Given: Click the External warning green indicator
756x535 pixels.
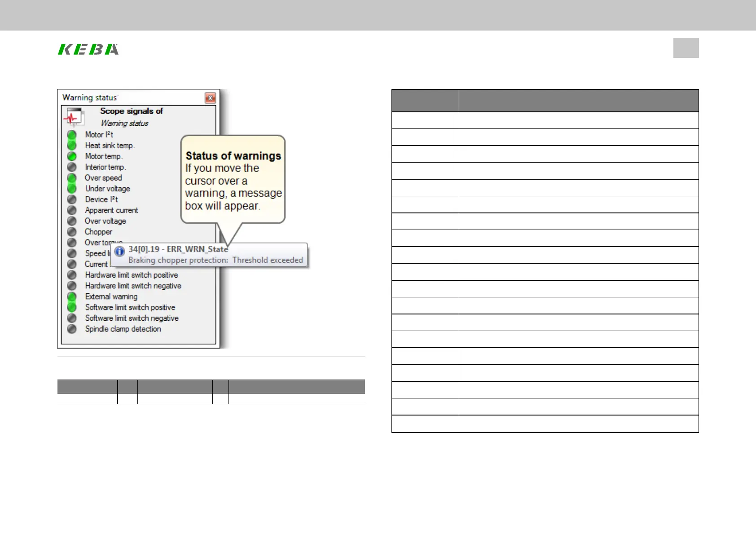Looking at the screenshot, I should pyautogui.click(x=72, y=296).
